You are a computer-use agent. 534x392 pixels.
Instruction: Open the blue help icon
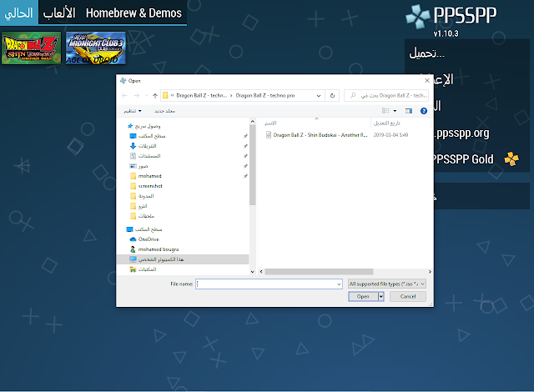point(424,111)
